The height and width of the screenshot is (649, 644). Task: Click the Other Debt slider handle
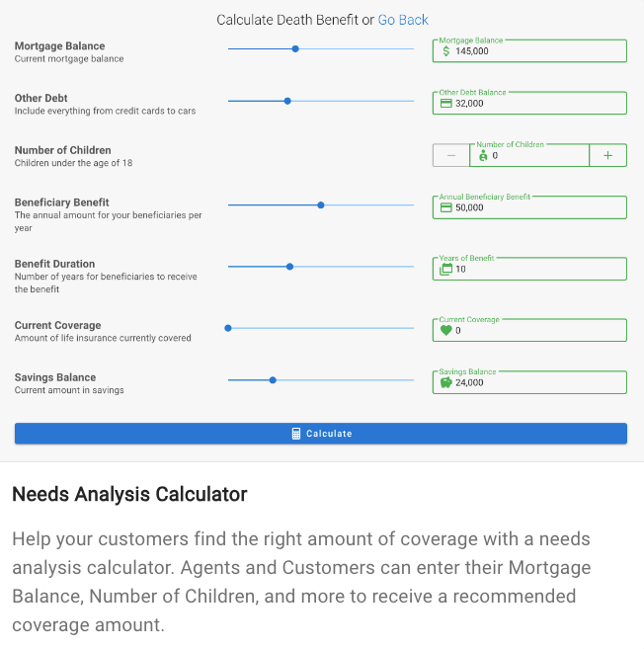point(287,101)
